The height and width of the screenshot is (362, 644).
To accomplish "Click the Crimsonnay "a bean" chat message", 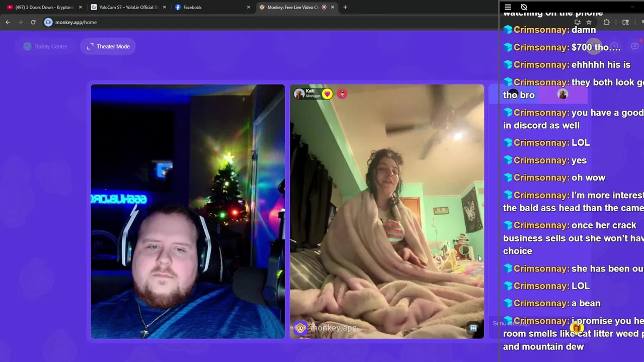I will [x=552, y=303].
